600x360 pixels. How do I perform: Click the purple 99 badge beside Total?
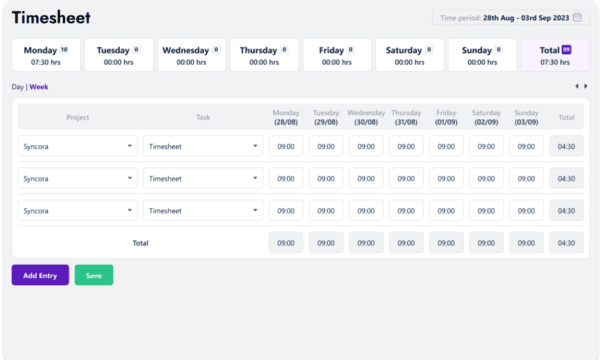click(566, 50)
